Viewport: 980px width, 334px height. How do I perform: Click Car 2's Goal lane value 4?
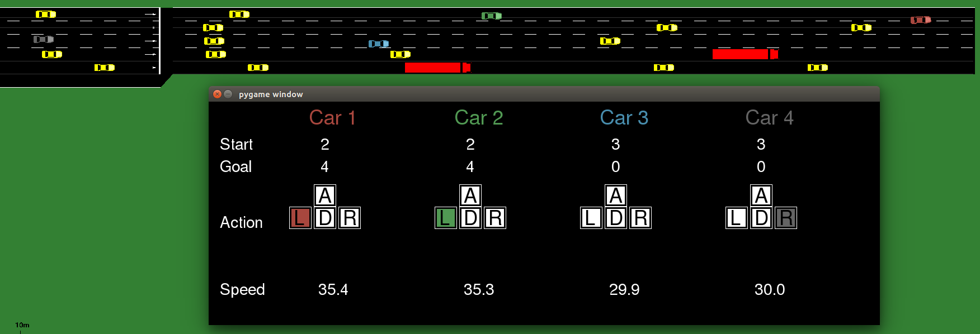pos(470,167)
